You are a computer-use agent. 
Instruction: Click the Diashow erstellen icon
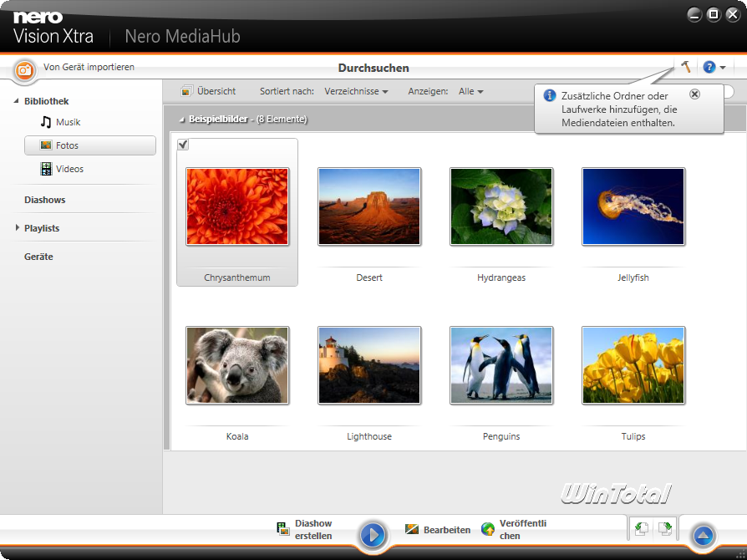283,528
